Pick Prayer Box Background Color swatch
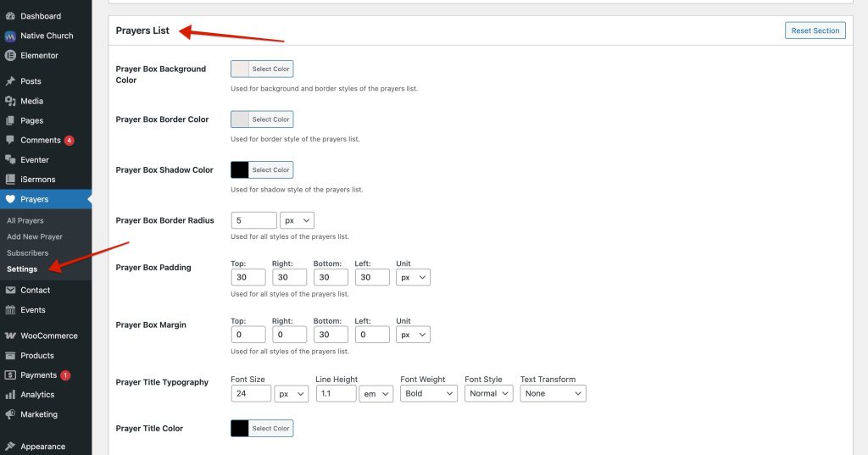Image resolution: width=868 pixels, height=455 pixels. (x=240, y=69)
